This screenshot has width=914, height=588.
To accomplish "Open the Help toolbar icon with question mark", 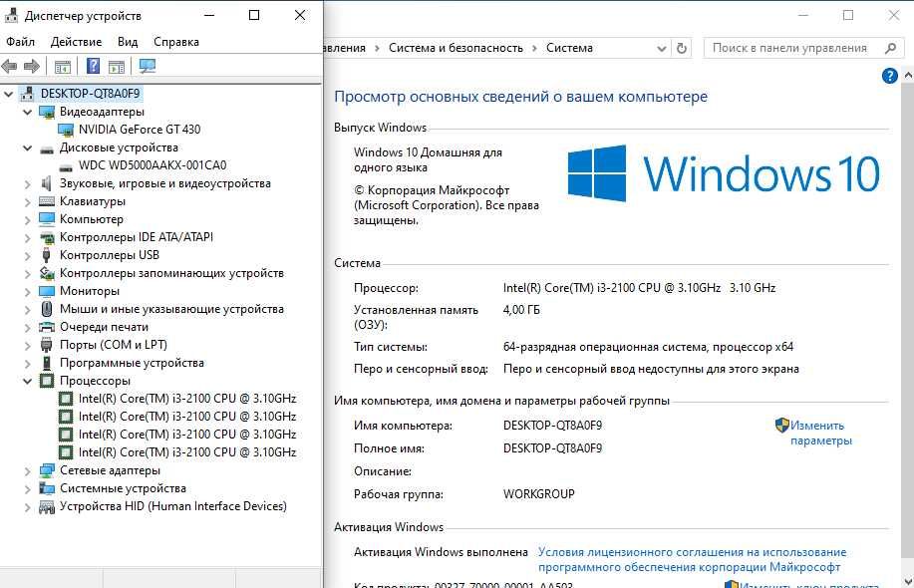I will click(x=93, y=66).
